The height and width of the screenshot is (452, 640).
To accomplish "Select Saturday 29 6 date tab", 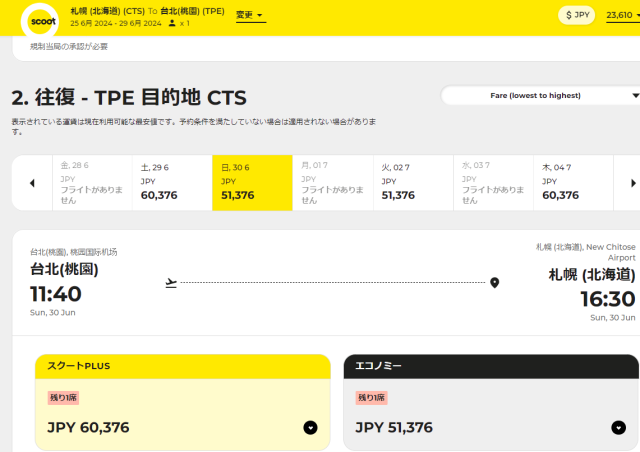I will click(x=172, y=182).
